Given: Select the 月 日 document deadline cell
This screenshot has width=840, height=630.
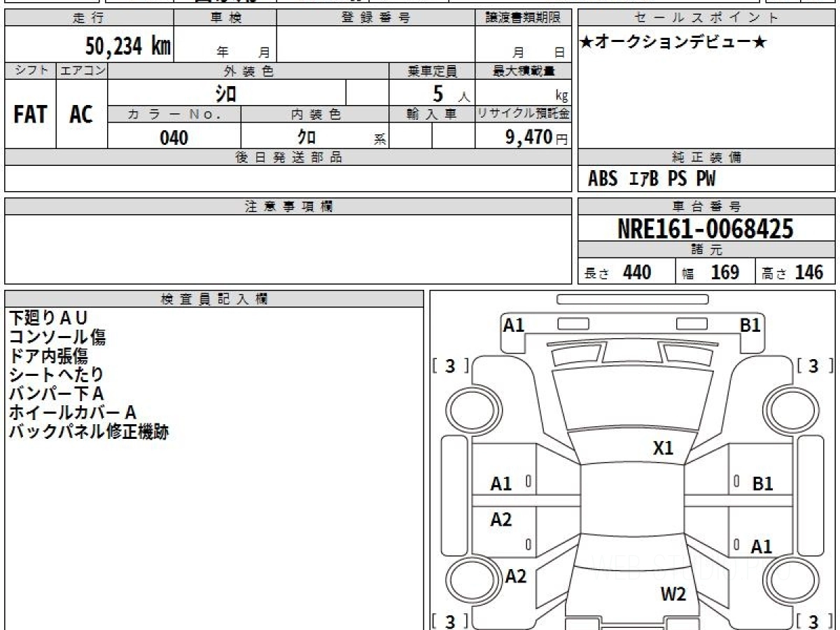Looking at the screenshot, I should [523, 45].
